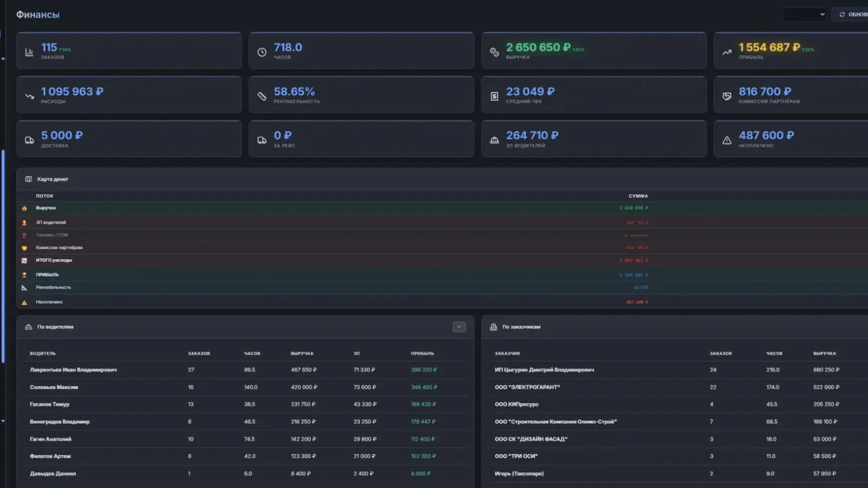Sort drivers table by Водитель column header
The image size is (868, 488).
coord(43,354)
